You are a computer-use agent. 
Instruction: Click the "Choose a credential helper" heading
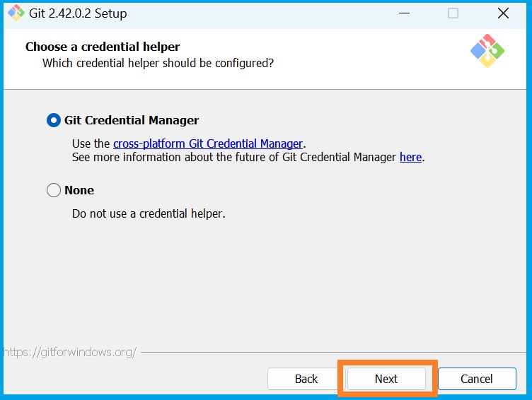[103, 47]
